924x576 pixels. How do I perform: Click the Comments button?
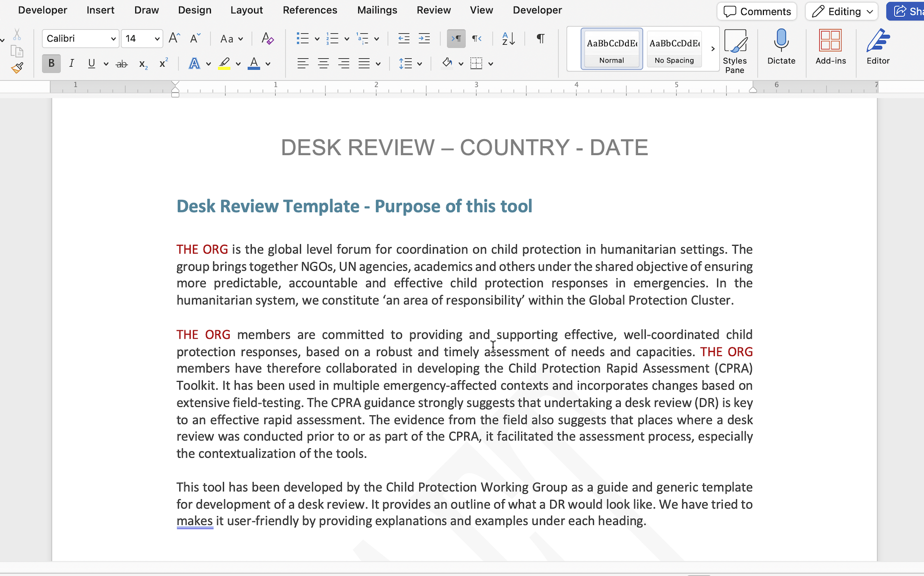point(757,11)
